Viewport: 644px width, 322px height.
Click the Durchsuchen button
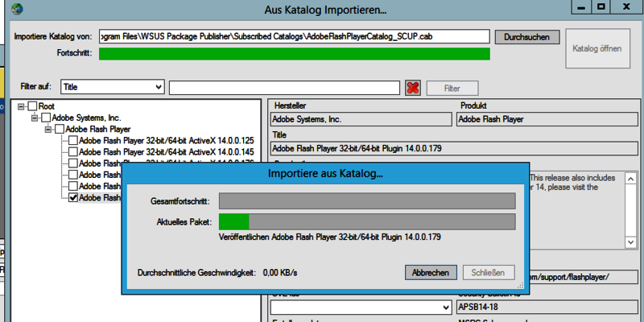526,37
